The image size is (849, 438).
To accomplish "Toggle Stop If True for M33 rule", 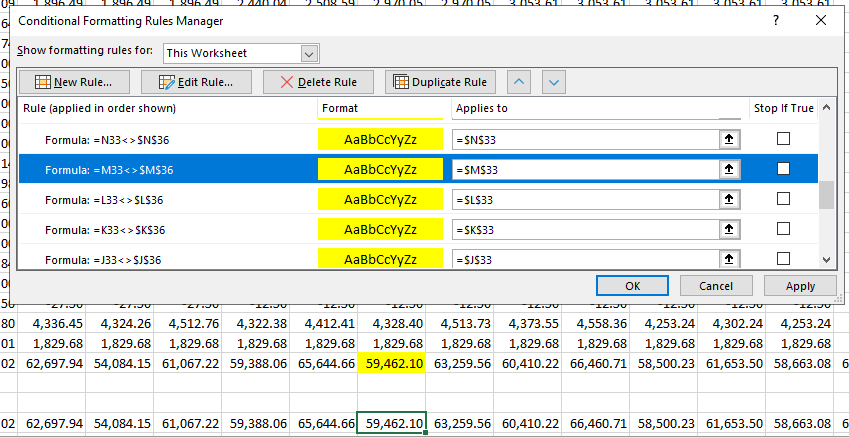I will point(783,169).
